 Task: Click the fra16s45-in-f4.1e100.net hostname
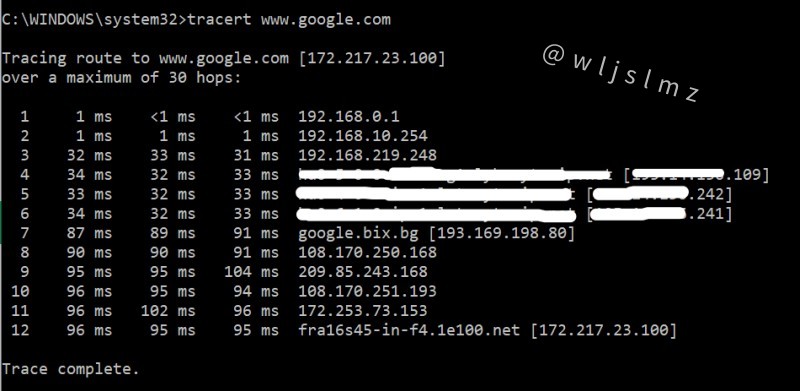409,331
